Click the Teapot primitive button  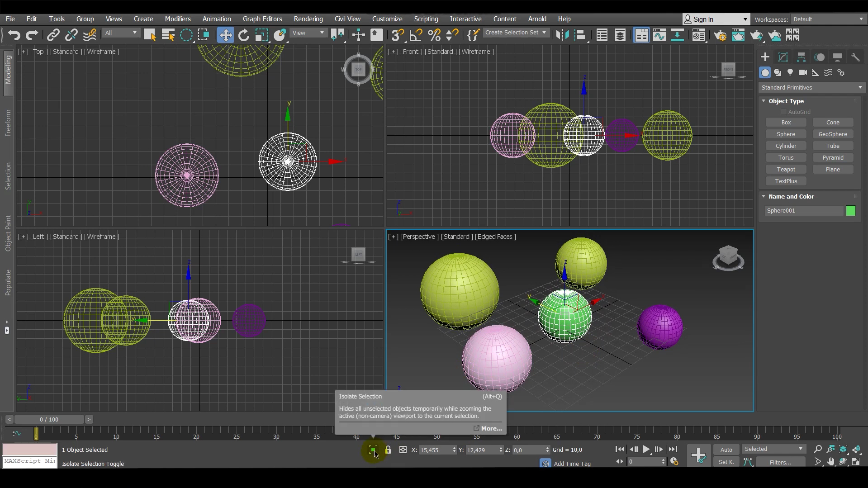pos(786,170)
